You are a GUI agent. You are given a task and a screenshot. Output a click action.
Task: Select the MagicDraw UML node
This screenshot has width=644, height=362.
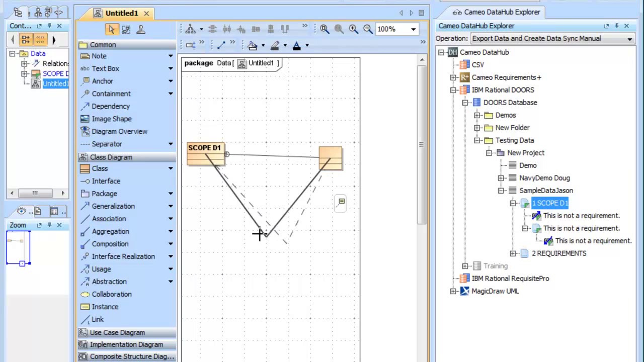(495, 291)
